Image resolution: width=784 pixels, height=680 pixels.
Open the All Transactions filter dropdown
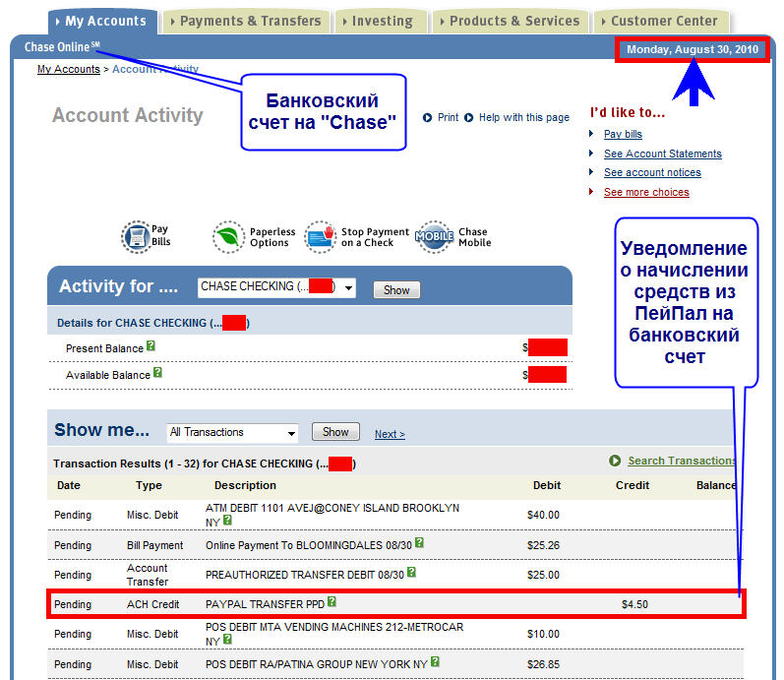click(232, 433)
